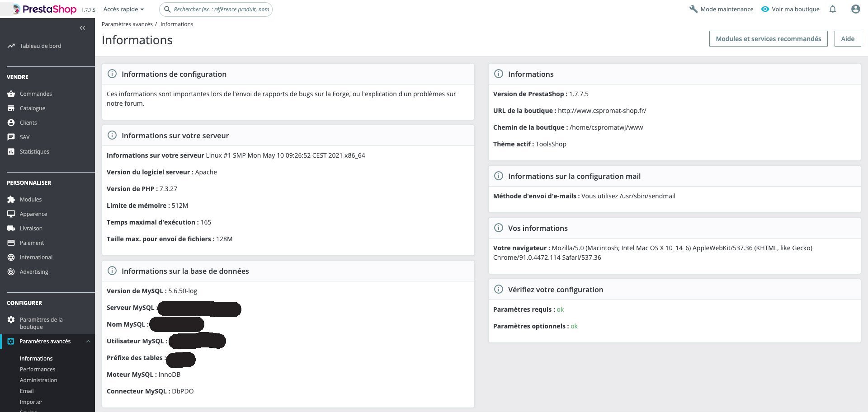Click the eye icon beside Voir ma boutique
The image size is (868, 412).
pyautogui.click(x=765, y=9)
